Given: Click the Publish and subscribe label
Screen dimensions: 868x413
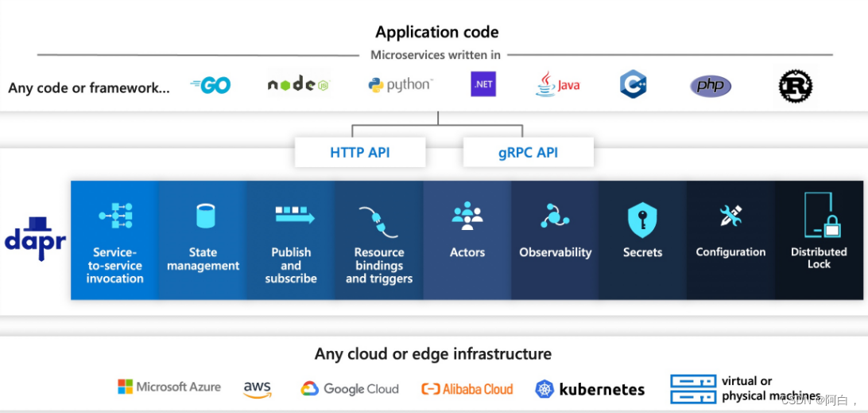Looking at the screenshot, I should (x=291, y=266).
